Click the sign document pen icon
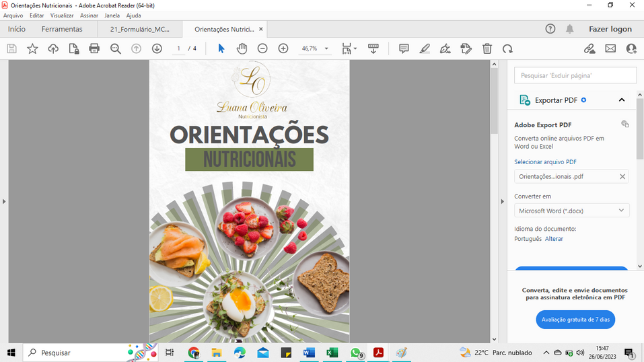Screen dimensions: 644x362 coord(445,48)
